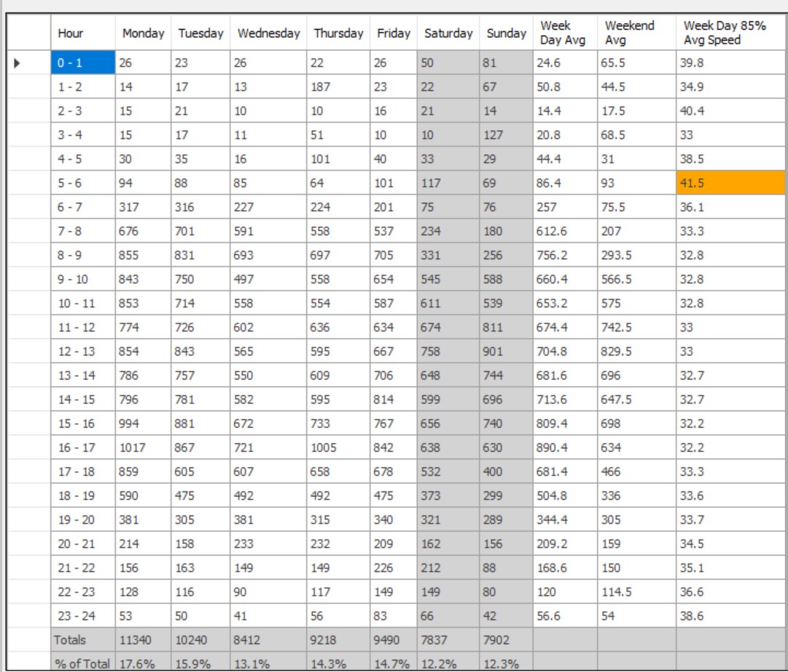This screenshot has width=788, height=672.
Task: Click the Tuesday column header
Action: [200, 34]
